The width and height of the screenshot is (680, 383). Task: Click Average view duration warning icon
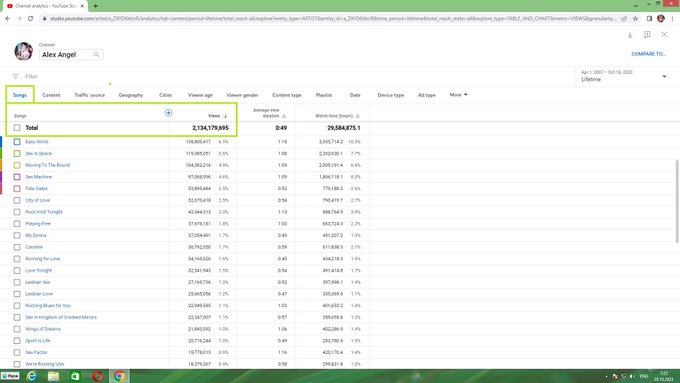click(284, 116)
